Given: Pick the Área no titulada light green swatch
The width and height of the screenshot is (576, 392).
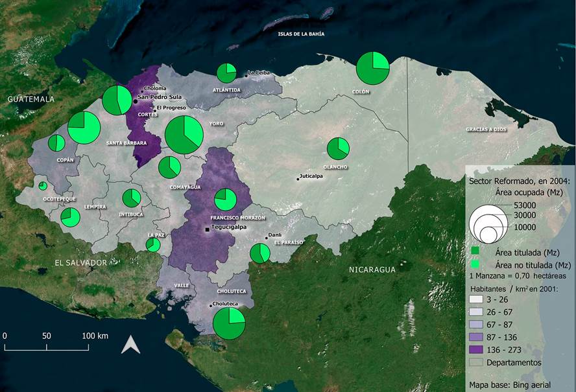Looking at the screenshot, I should click(x=475, y=264).
